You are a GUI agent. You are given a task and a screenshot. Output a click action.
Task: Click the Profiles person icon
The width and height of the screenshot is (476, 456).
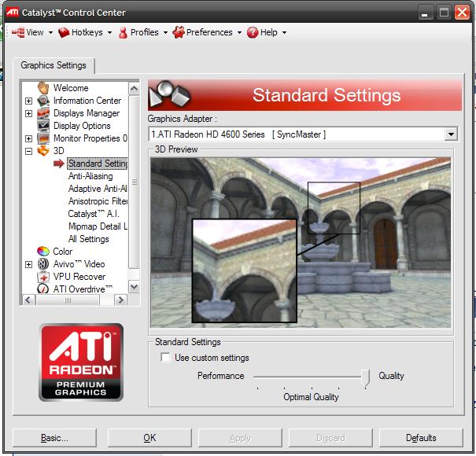point(123,32)
